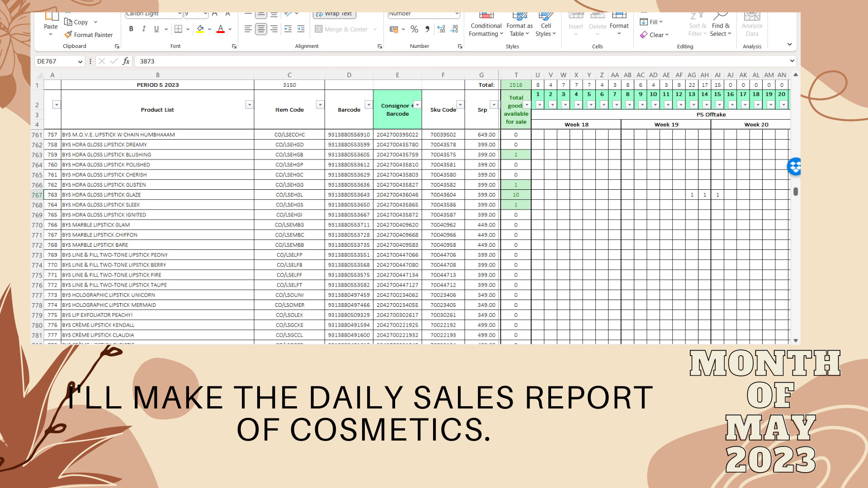Open the Find & Select menu
868x488 pixels.
tap(720, 29)
